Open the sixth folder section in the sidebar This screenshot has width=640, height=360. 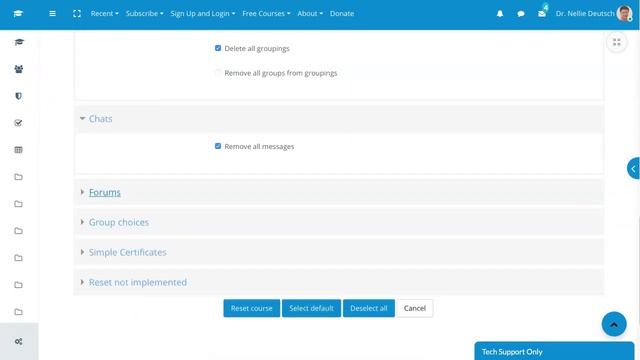(18, 311)
